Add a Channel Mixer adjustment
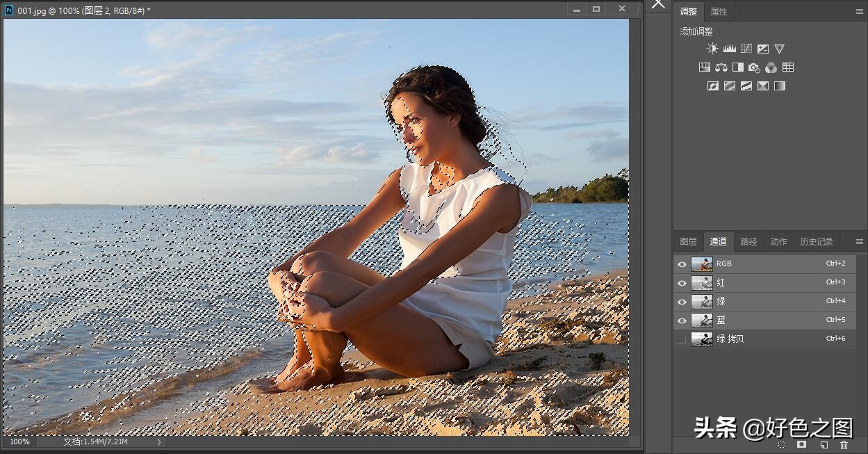 point(771,67)
